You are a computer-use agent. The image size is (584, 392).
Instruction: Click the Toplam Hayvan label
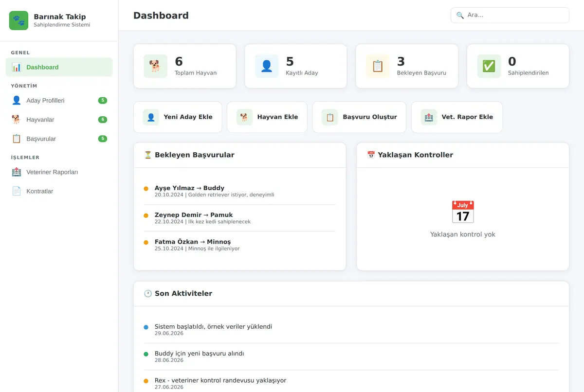(196, 73)
